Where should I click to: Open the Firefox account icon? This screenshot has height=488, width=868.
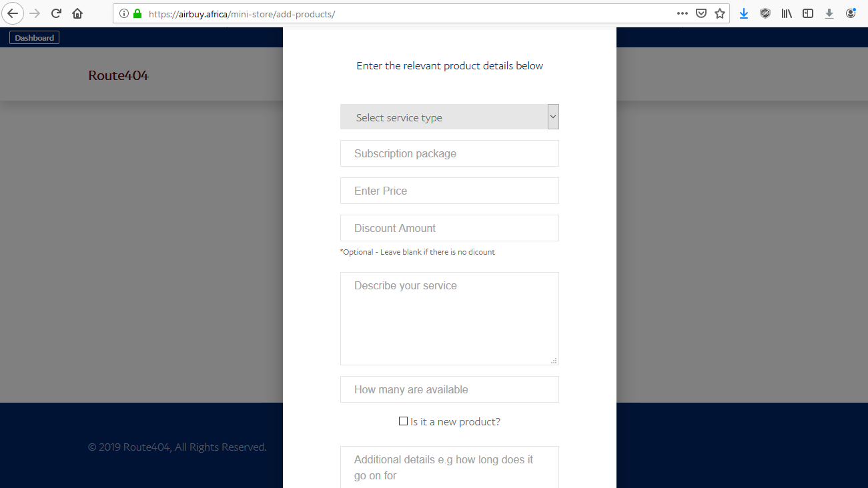pyautogui.click(x=851, y=13)
